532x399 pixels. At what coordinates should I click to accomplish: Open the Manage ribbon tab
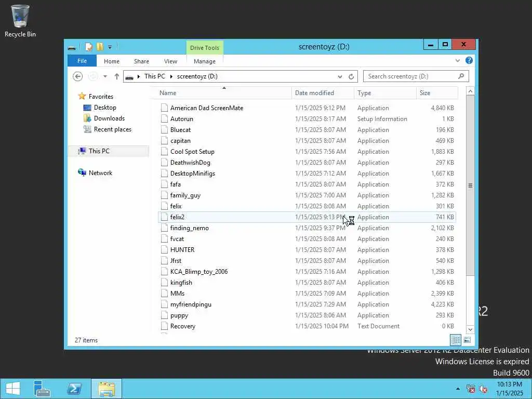point(205,61)
